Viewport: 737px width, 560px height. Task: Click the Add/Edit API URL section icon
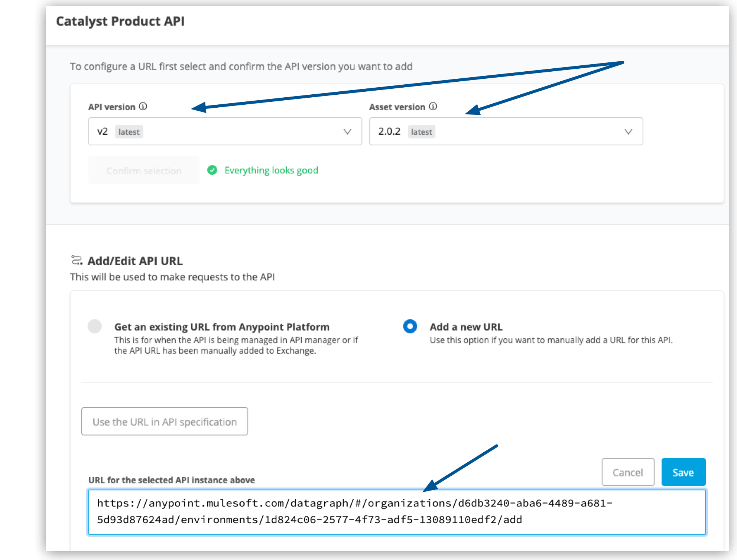(76, 260)
